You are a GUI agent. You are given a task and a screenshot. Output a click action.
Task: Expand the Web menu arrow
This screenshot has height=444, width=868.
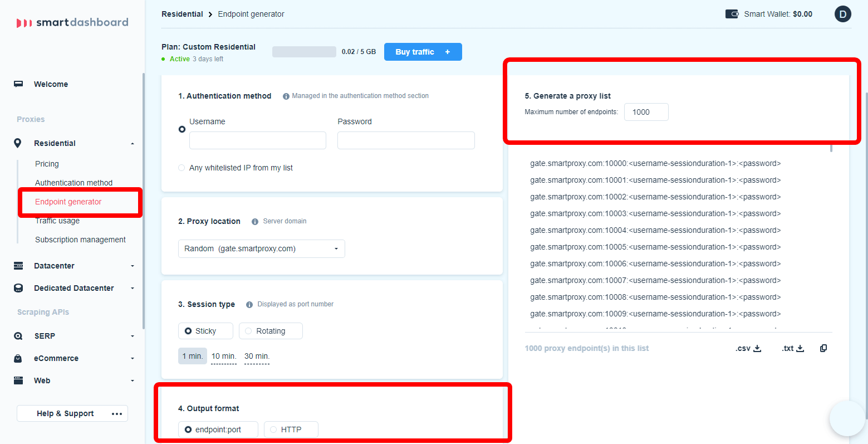click(133, 381)
